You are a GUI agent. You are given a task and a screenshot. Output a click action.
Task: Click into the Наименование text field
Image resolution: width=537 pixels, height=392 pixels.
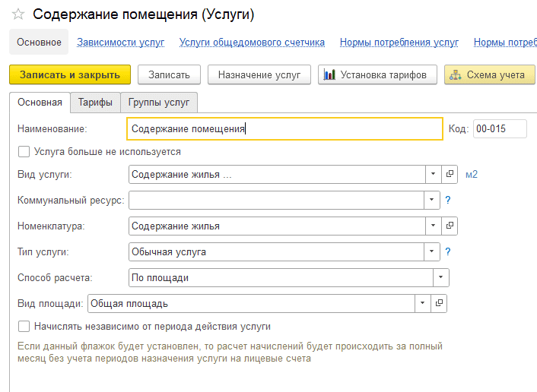[284, 129]
